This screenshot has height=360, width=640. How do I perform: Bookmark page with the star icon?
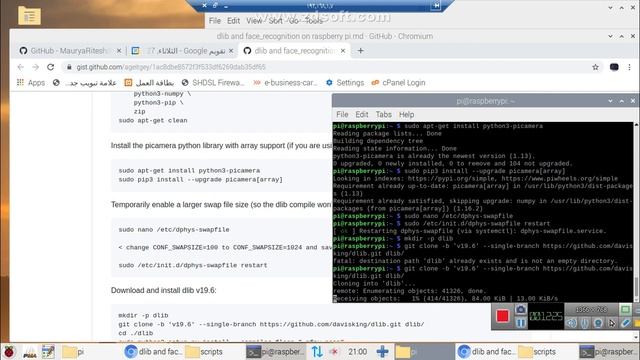596,67
